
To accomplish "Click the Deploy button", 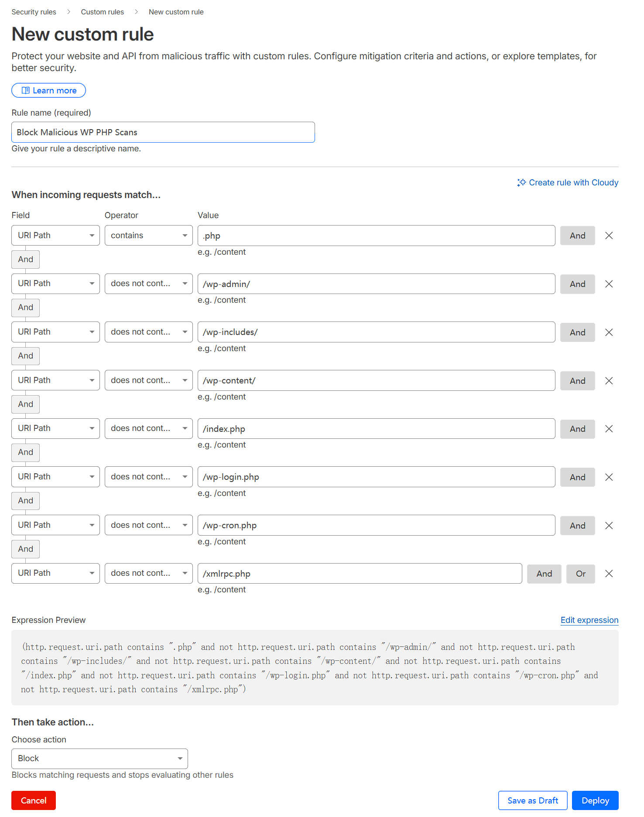I will click(595, 800).
